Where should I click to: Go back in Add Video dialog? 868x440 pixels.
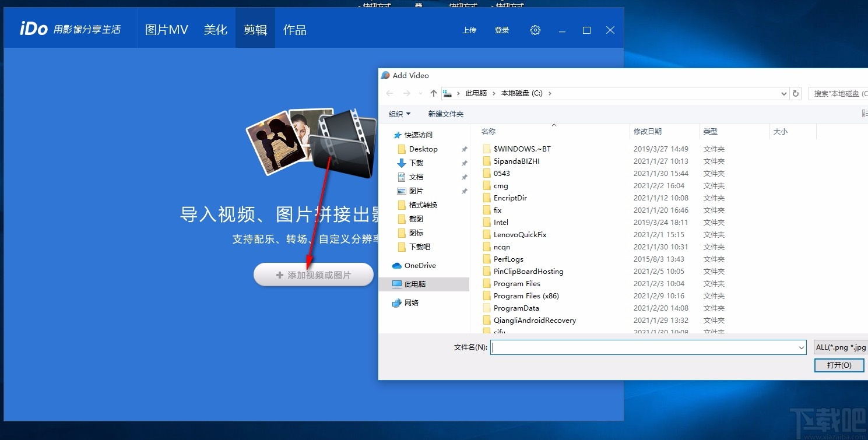point(389,93)
